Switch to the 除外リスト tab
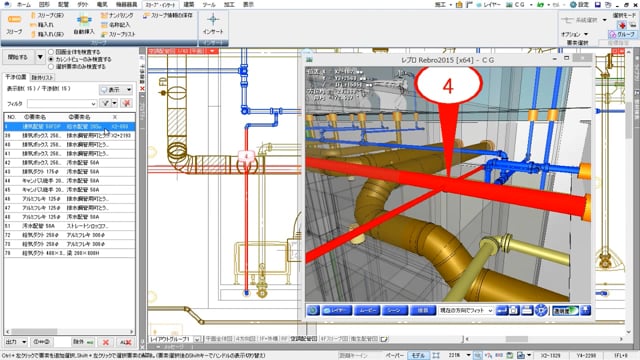Screen dimensions: 640x360 (x=42, y=78)
